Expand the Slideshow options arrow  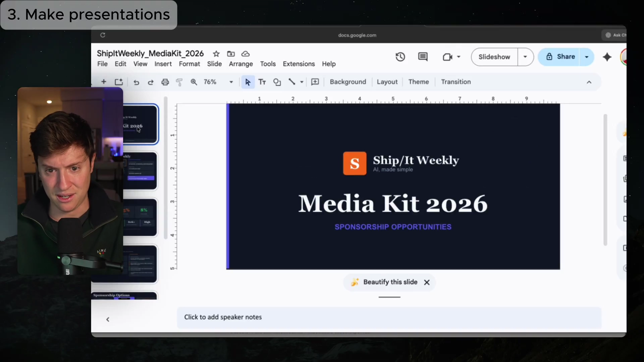(x=525, y=57)
